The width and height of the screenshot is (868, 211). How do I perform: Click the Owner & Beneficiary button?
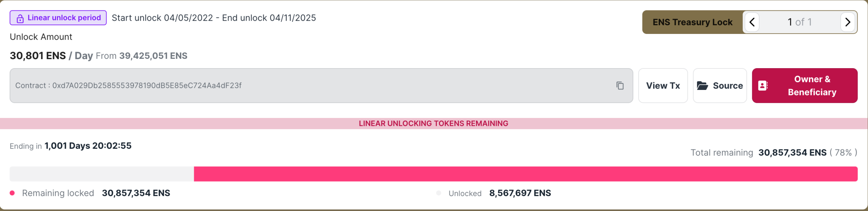click(804, 85)
